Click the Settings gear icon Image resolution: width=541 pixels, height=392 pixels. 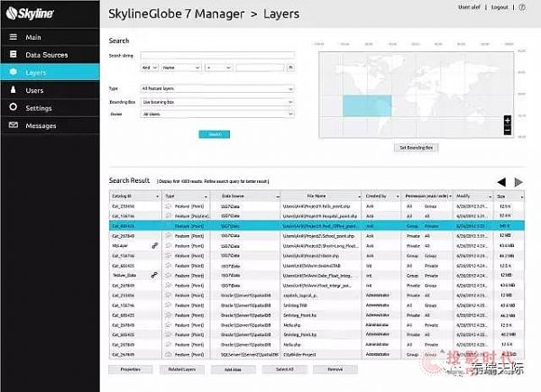14,107
